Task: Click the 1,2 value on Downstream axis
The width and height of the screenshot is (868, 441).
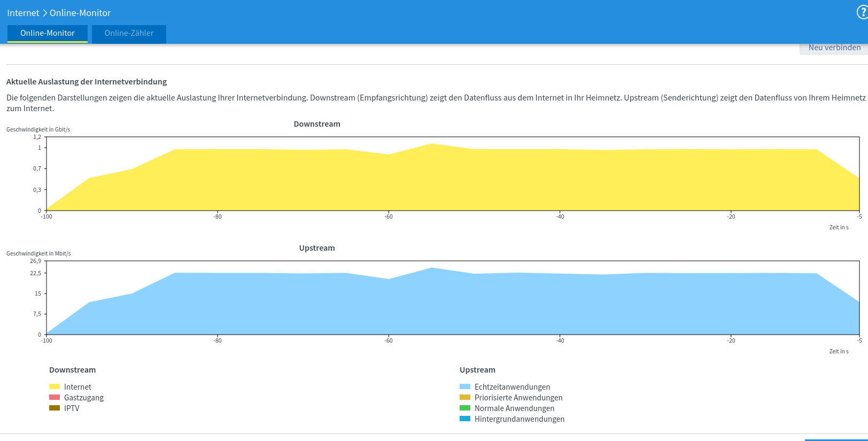Action: point(37,137)
